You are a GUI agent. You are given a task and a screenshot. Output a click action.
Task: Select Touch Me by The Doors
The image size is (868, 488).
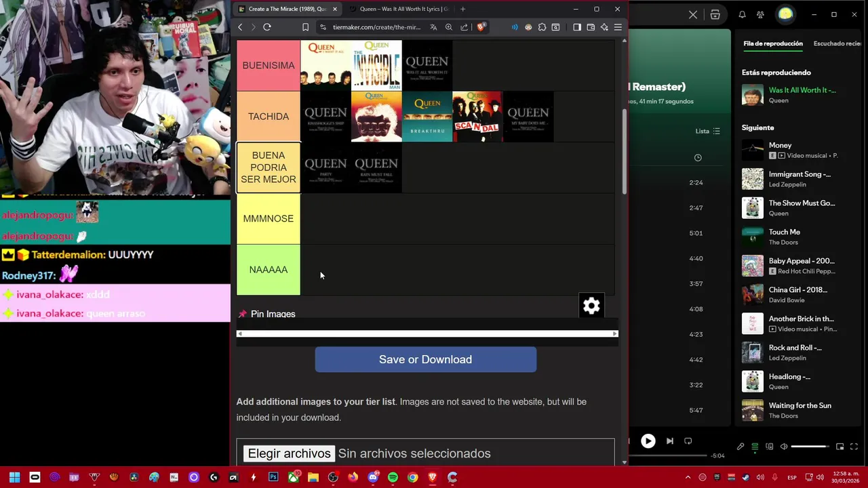click(800, 237)
